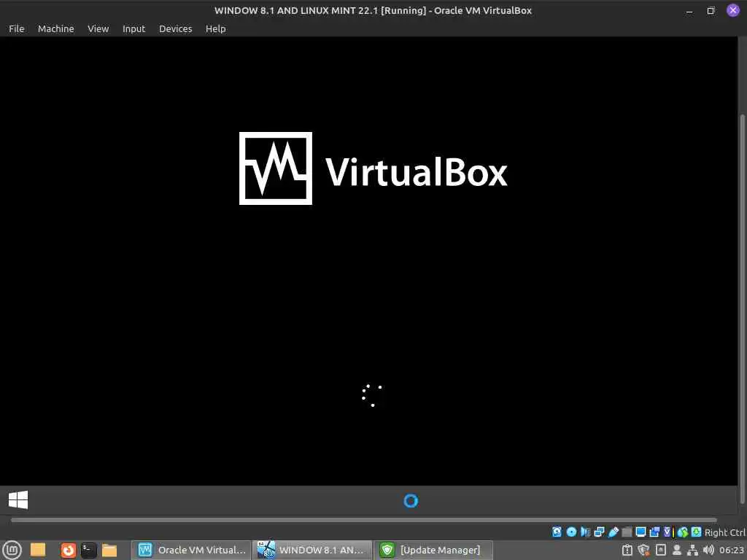This screenshot has width=747, height=560.
Task: Open the network connections tray icon
Action: click(692, 550)
